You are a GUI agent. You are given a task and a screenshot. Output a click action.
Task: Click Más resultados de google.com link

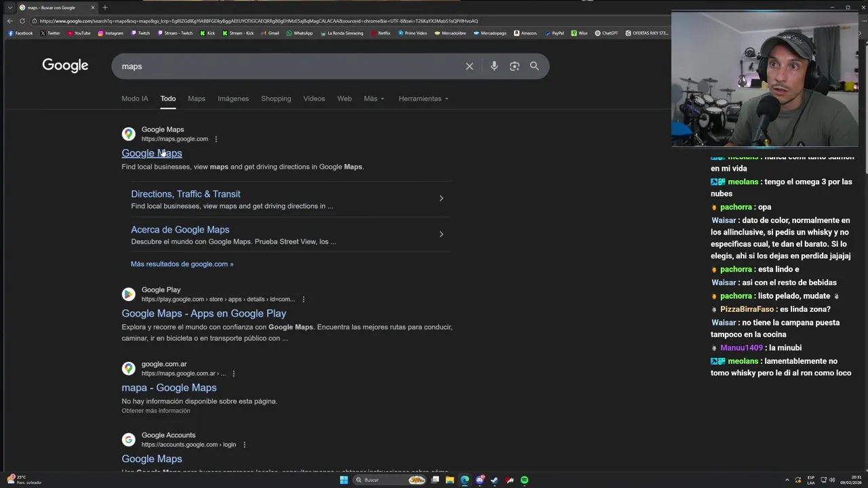(x=182, y=264)
